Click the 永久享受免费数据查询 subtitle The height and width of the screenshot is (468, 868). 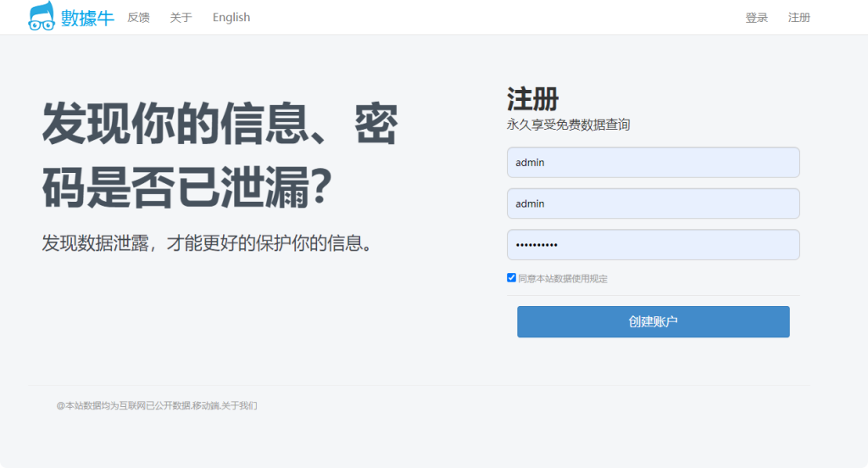pyautogui.click(x=569, y=125)
